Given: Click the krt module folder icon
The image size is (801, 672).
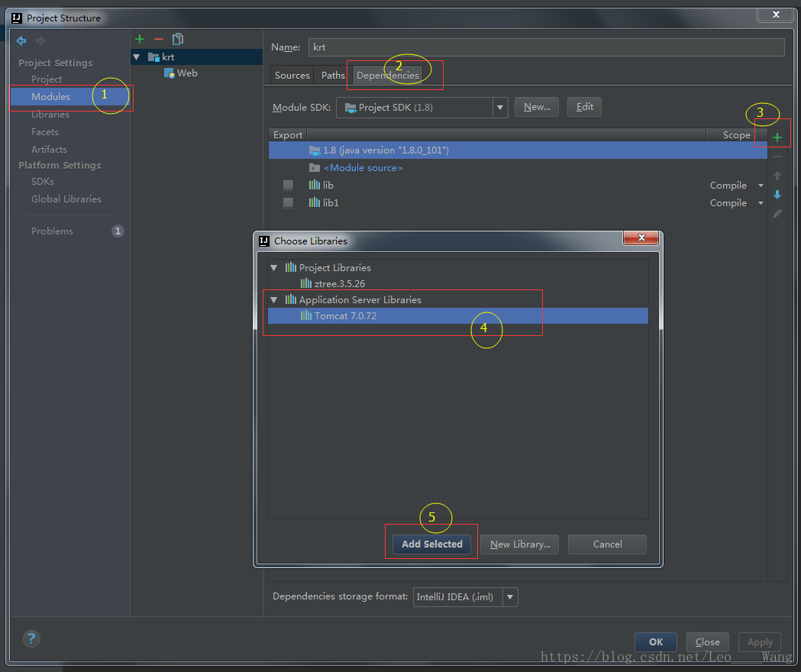Looking at the screenshot, I should tap(153, 57).
